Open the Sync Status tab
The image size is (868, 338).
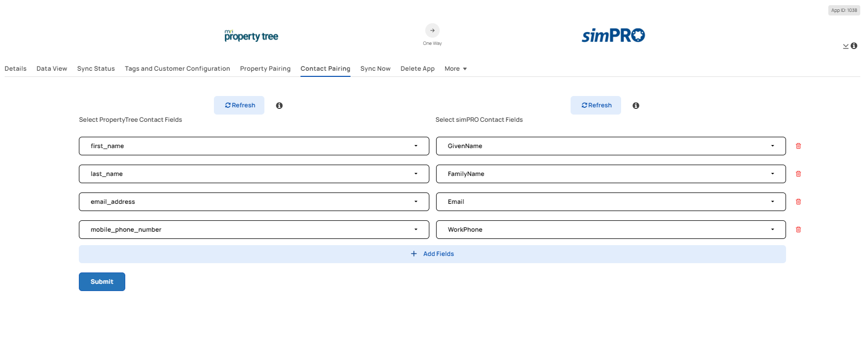coord(96,69)
